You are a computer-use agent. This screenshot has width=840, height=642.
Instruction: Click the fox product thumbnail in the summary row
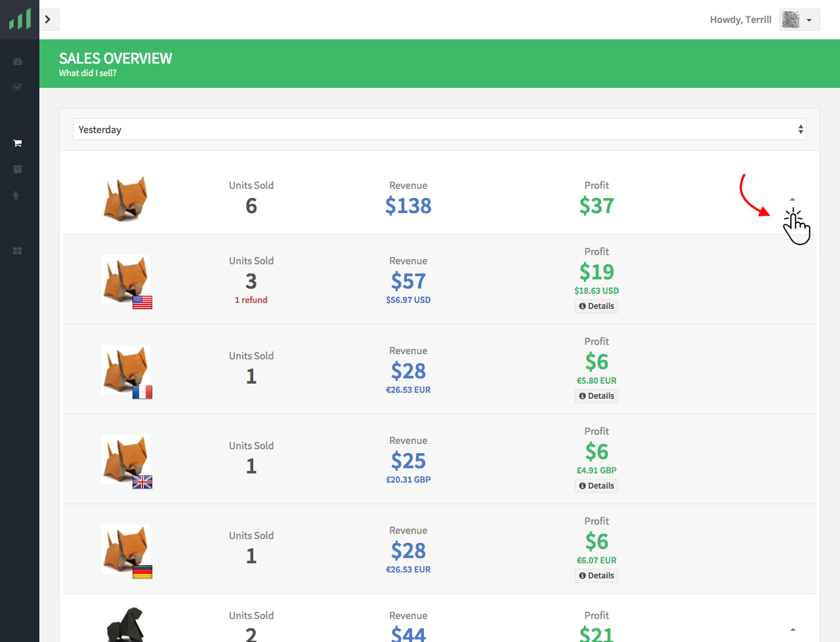[x=125, y=199]
